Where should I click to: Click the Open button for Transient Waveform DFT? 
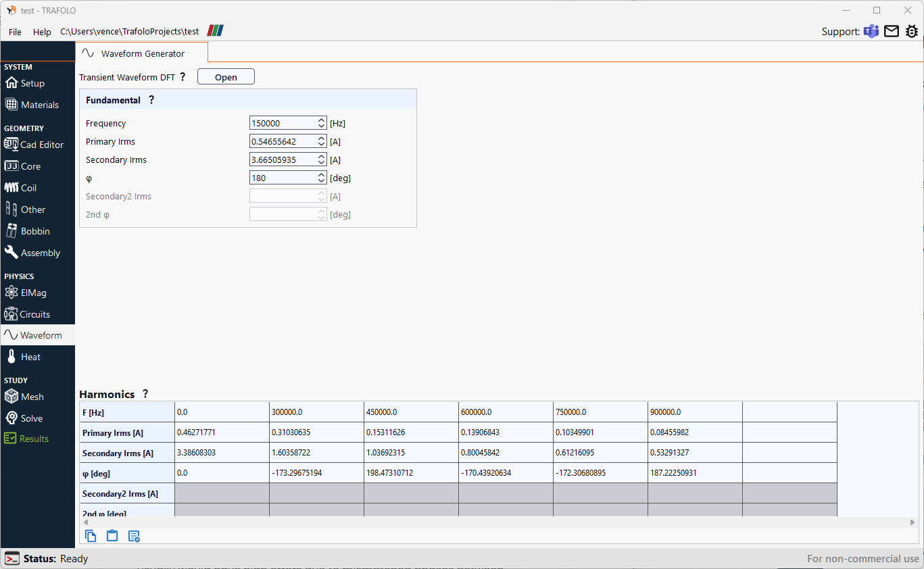point(226,77)
